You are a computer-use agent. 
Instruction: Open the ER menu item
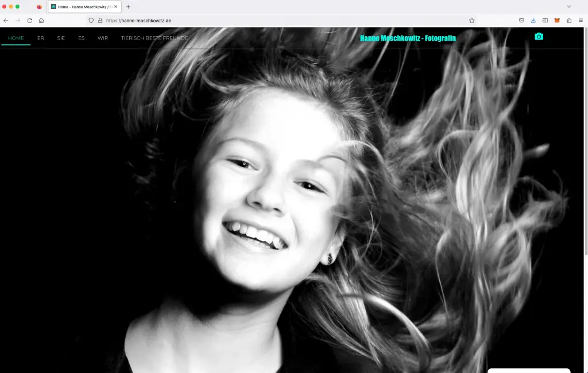(x=41, y=38)
